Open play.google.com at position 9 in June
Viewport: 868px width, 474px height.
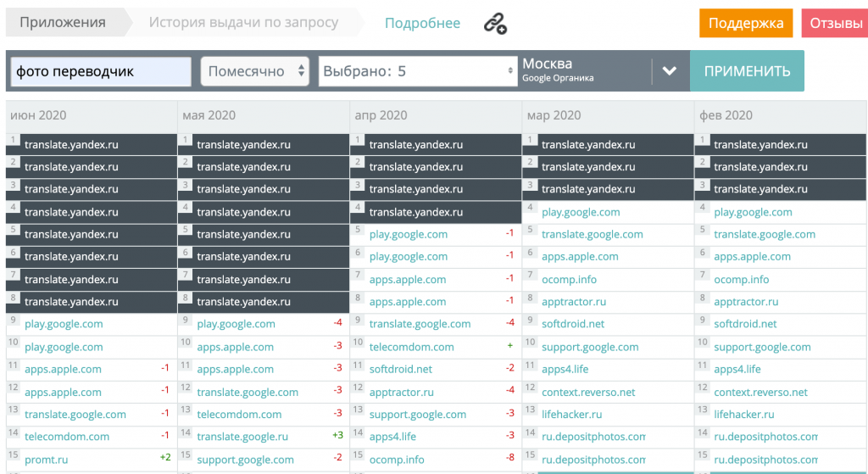(x=64, y=324)
